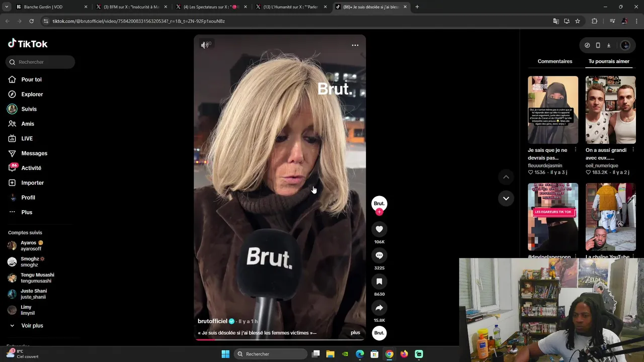Open the Windows Start menu

(225, 354)
